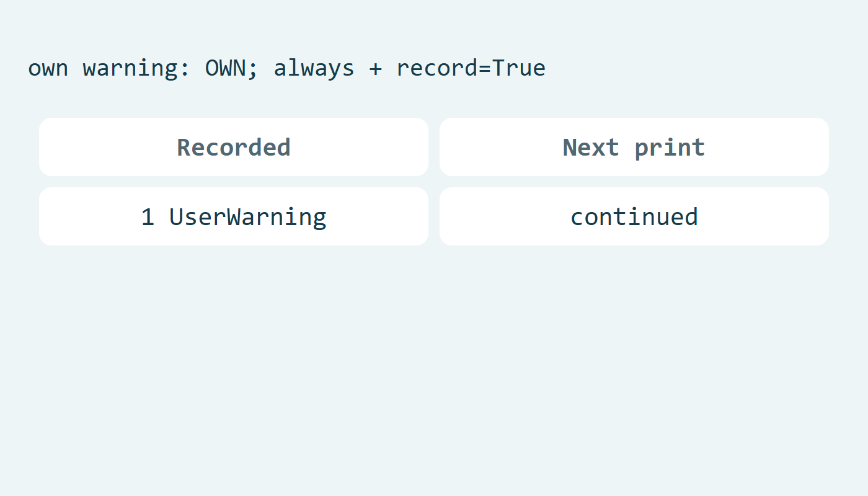Select record=True text in heading
The image size is (868, 496).
(471, 68)
